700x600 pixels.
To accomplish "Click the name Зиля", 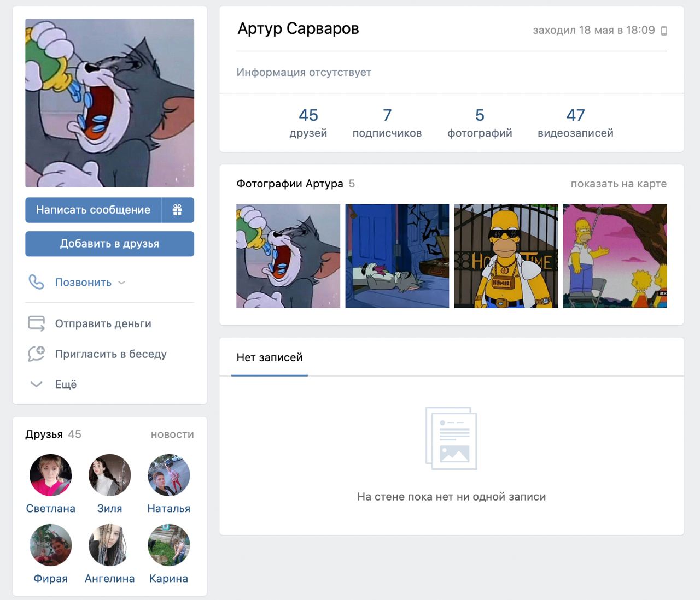I will pyautogui.click(x=109, y=508).
